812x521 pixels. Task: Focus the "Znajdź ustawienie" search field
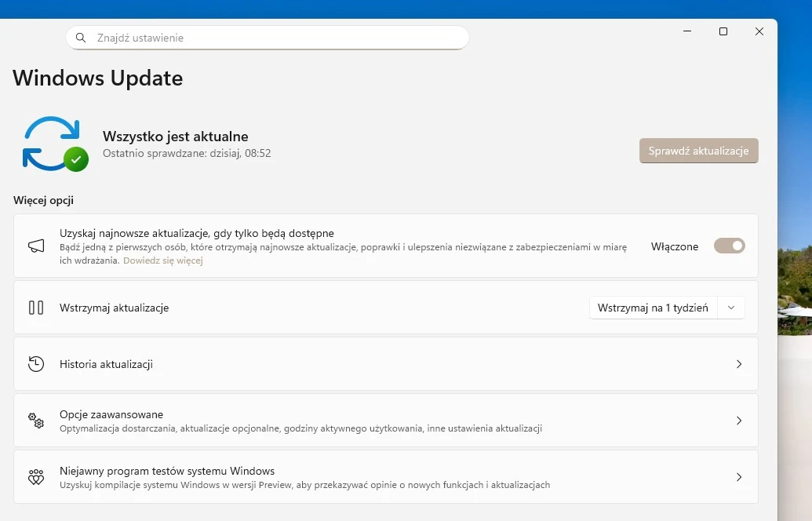tap(275, 38)
